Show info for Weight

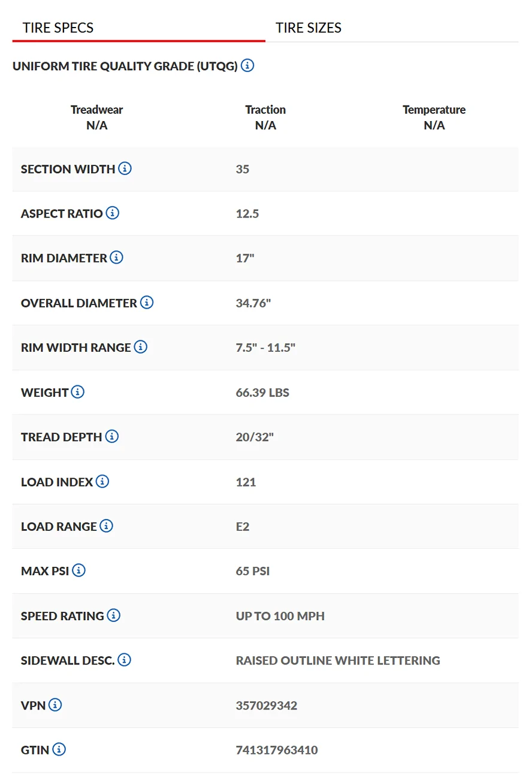coord(77,392)
